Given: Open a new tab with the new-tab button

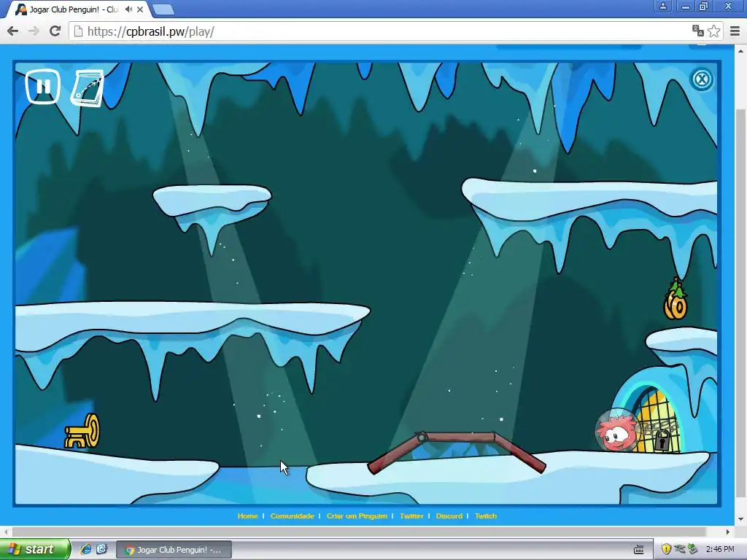Looking at the screenshot, I should click(164, 9).
